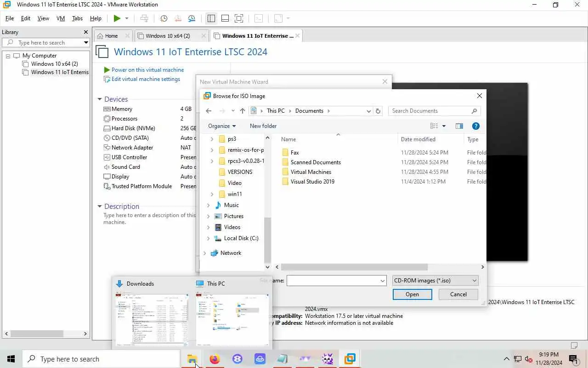Click the Search Documents field
The image size is (588, 368).
435,111
